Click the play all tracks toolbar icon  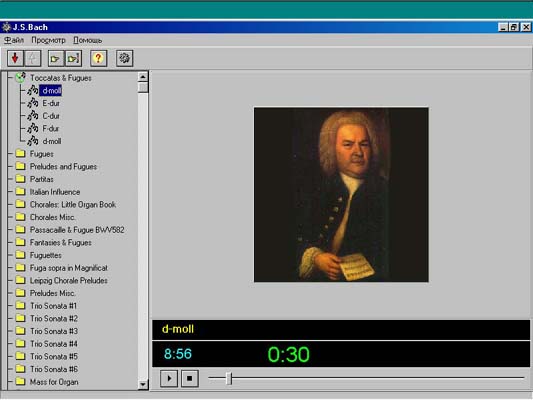click(73, 58)
